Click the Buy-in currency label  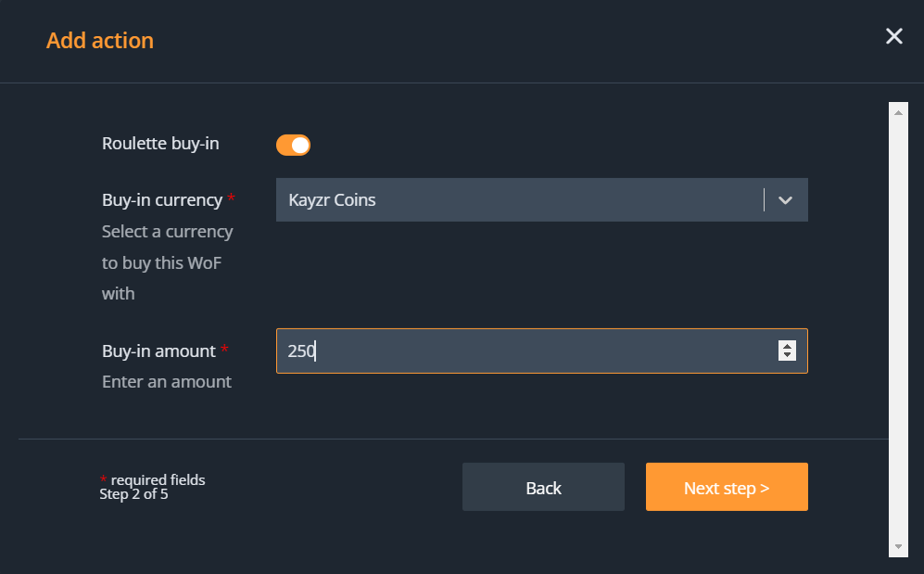click(162, 200)
